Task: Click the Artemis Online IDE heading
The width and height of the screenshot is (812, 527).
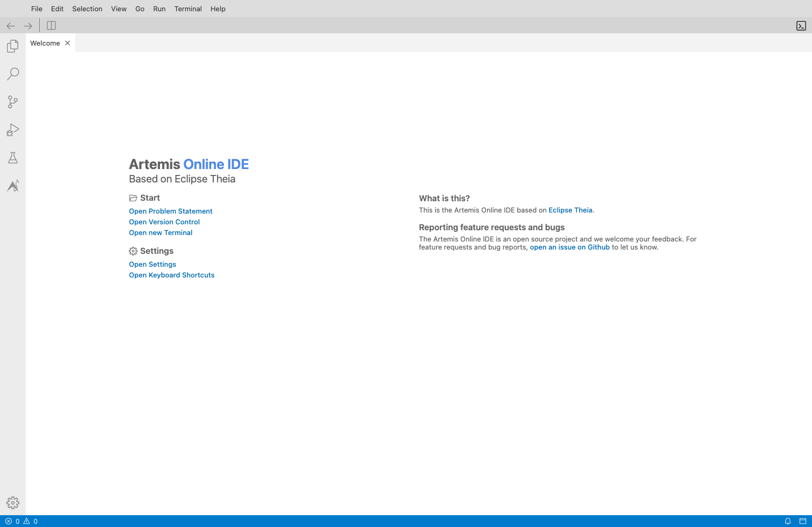Action: 189,164
